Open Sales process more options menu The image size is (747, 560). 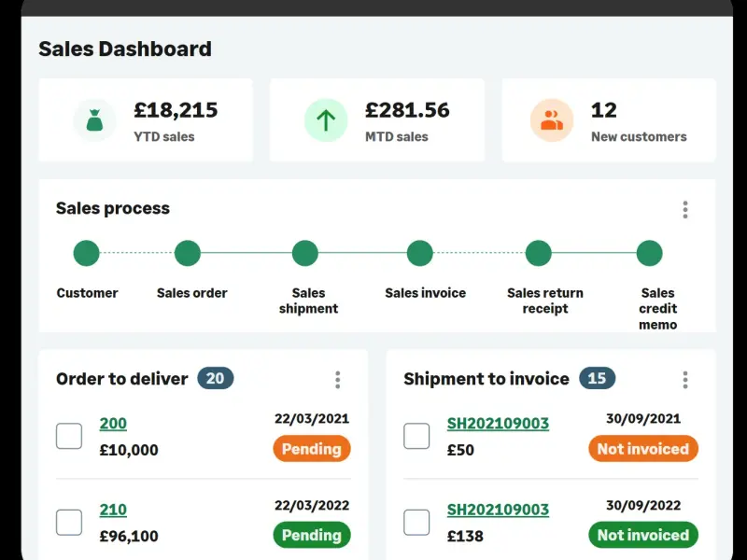(685, 209)
